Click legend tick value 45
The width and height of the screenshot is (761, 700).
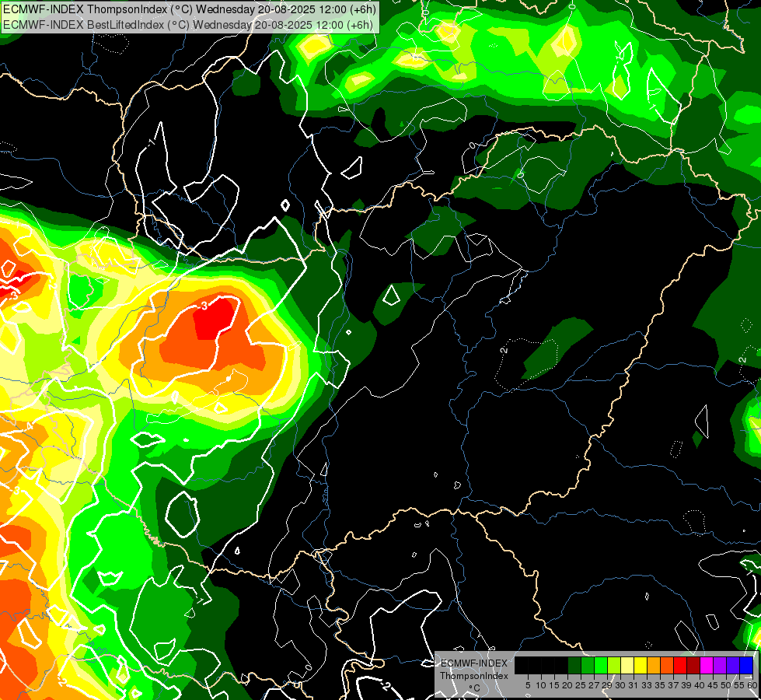tap(714, 685)
